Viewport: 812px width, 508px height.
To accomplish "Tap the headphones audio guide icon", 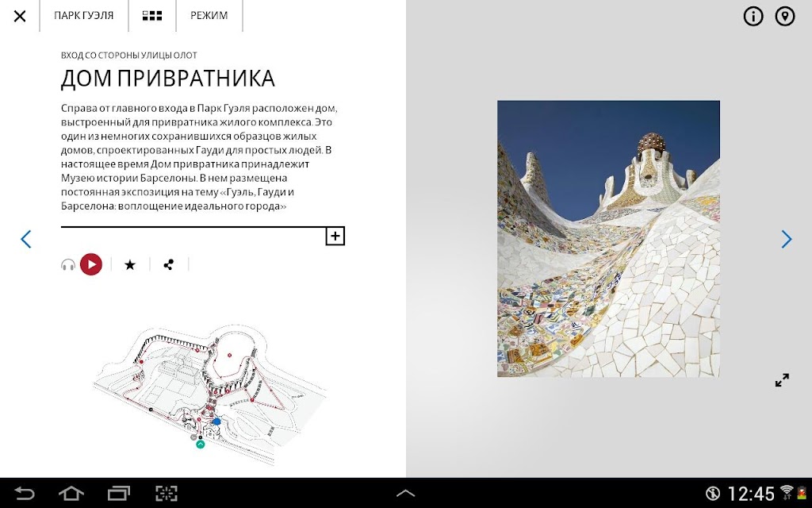I will click(68, 265).
